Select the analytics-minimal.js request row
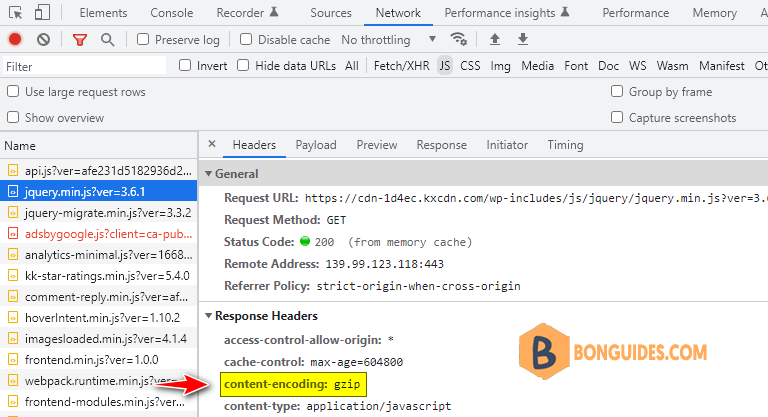This screenshot has height=417, width=768. click(98, 255)
